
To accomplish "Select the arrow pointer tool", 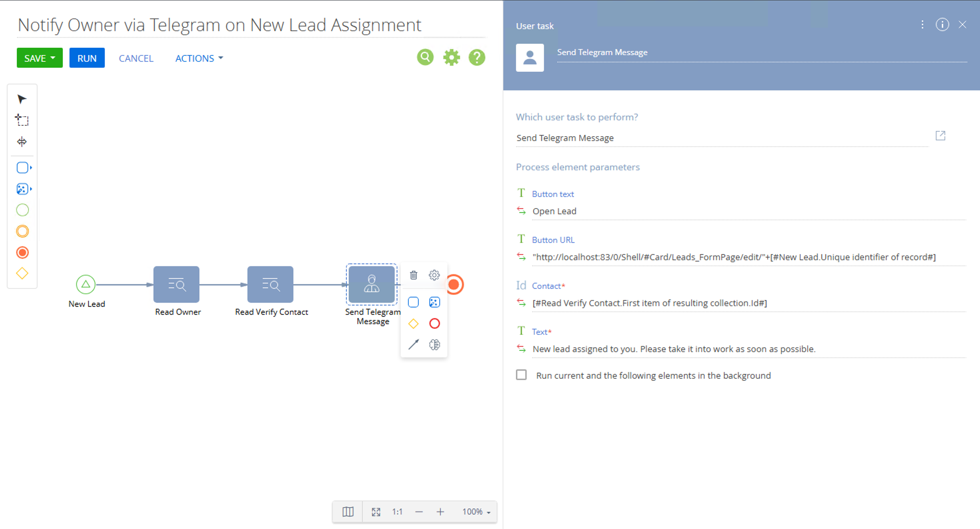I will (x=22, y=99).
